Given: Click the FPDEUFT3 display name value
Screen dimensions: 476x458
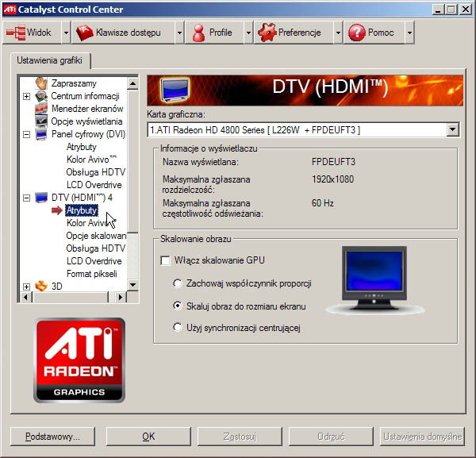Looking at the screenshot, I should pos(333,162).
